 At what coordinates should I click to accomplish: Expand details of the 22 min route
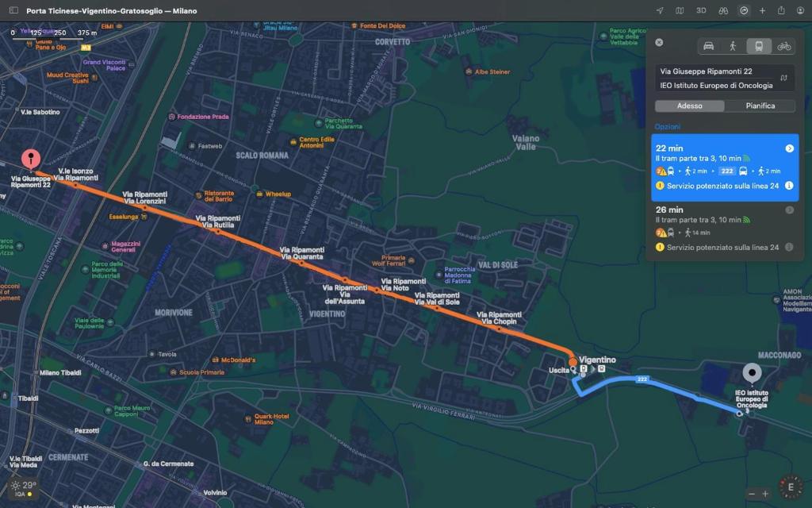(x=789, y=148)
